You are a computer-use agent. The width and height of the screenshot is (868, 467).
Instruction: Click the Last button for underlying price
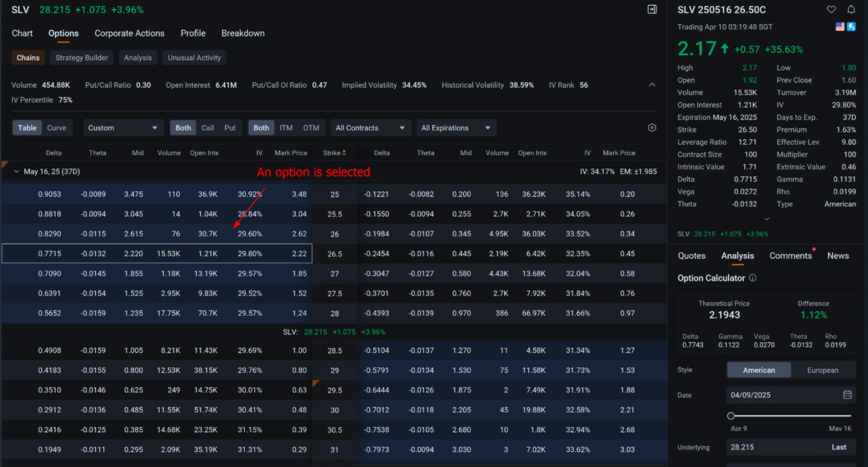839,447
